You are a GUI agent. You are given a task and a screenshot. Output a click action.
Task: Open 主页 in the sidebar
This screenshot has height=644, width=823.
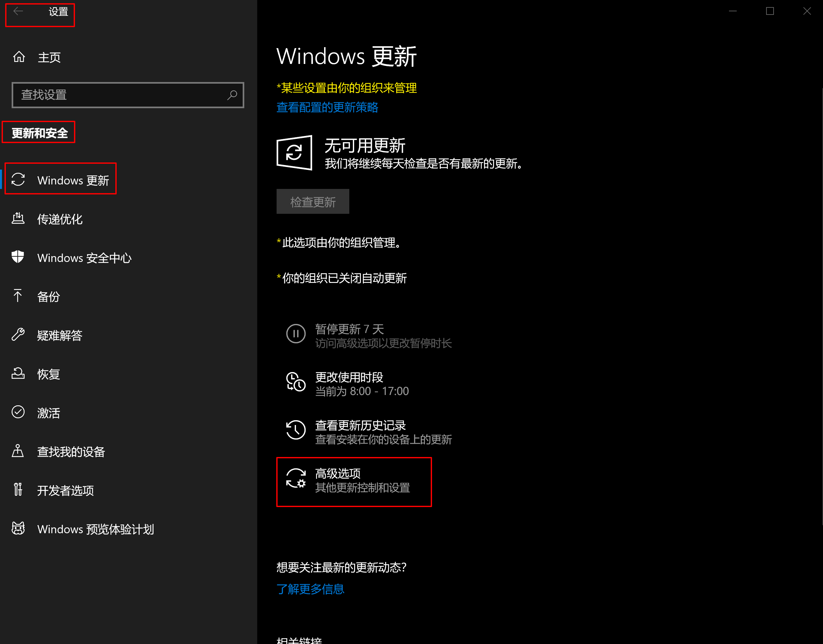pos(128,57)
